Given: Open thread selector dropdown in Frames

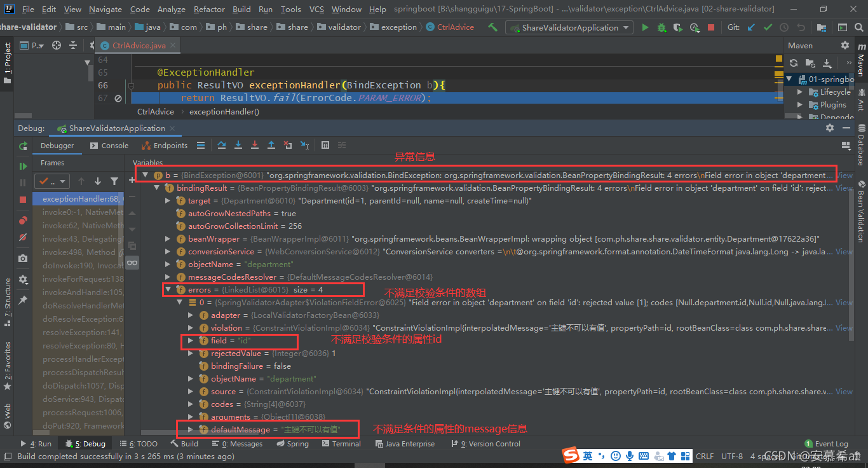Looking at the screenshot, I should coord(51,181).
